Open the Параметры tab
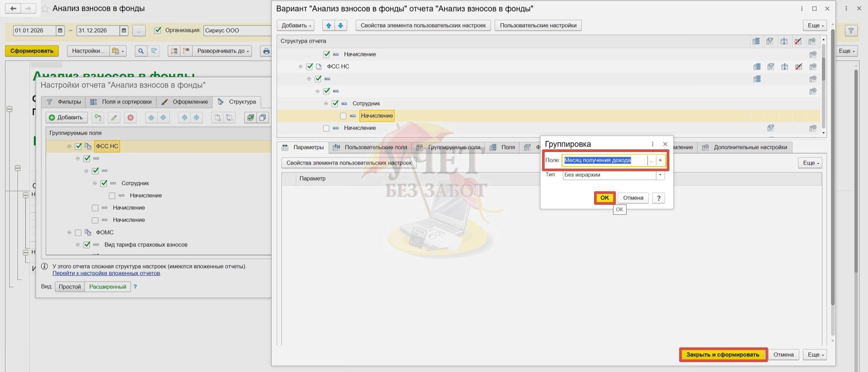The height and width of the screenshot is (372, 868). (x=303, y=148)
